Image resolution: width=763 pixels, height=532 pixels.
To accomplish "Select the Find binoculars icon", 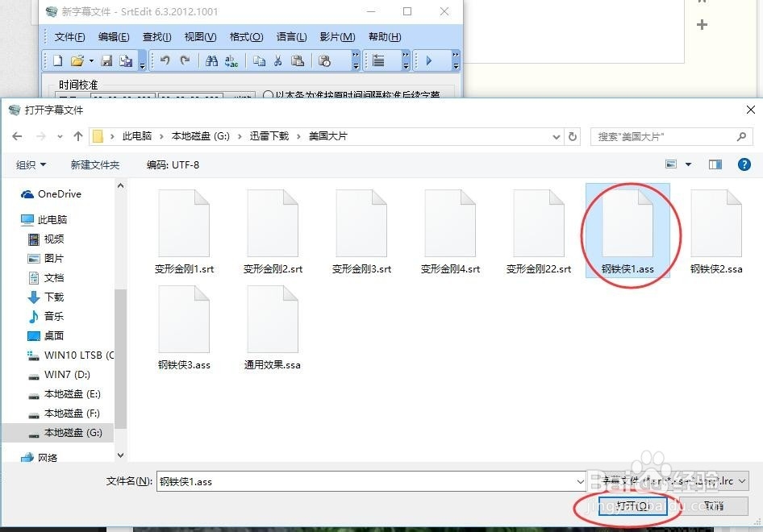I will [211, 61].
